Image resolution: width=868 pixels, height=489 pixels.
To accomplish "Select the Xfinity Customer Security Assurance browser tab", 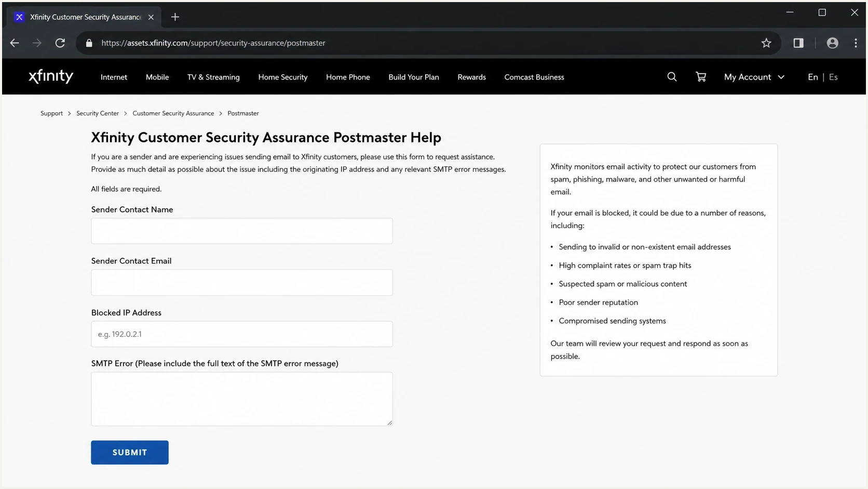I will pos(85,17).
